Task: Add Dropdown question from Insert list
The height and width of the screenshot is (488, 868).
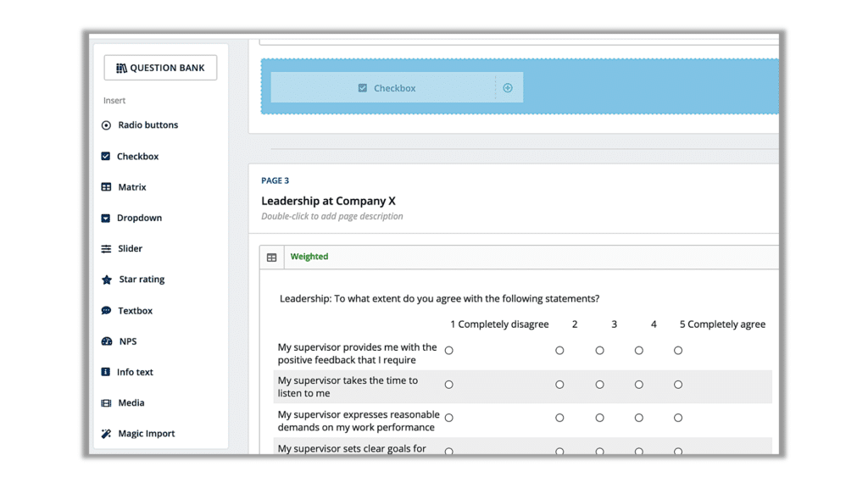Action: point(139,218)
